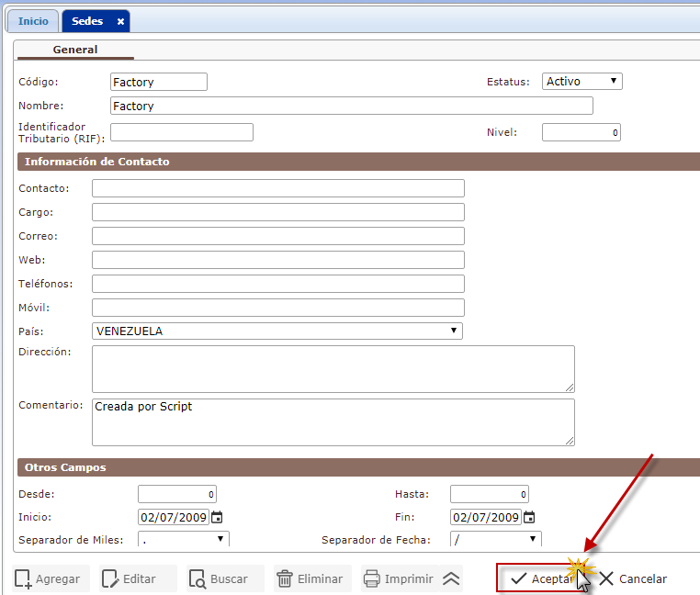
Task: Click the Información de Contacto section header
Action: pyautogui.click(x=358, y=162)
